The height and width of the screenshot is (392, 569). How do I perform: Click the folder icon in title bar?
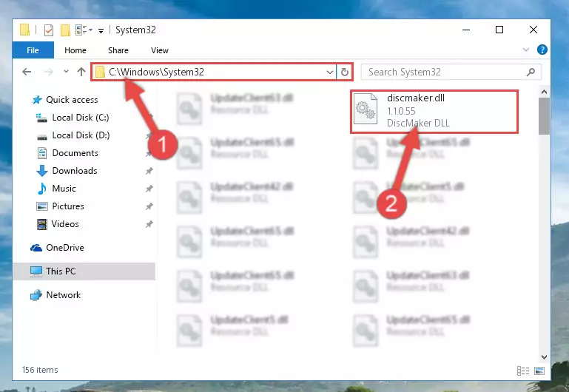[x=24, y=30]
